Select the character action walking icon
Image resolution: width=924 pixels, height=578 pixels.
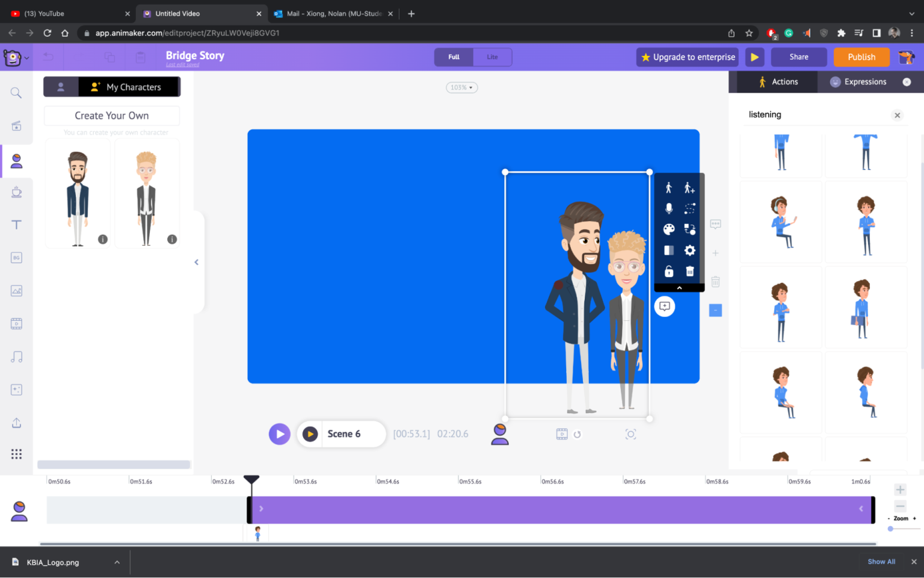point(668,187)
